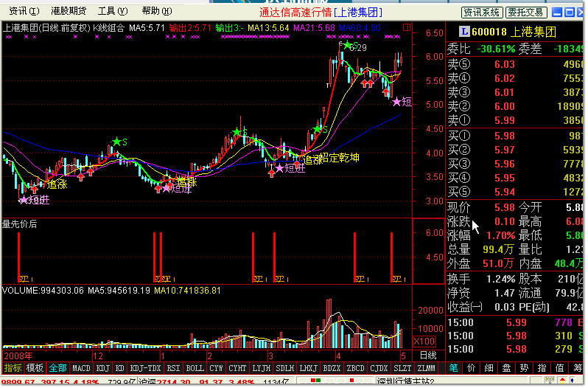Select the 模板 tab
This screenshot has height=388, width=588.
(35, 368)
